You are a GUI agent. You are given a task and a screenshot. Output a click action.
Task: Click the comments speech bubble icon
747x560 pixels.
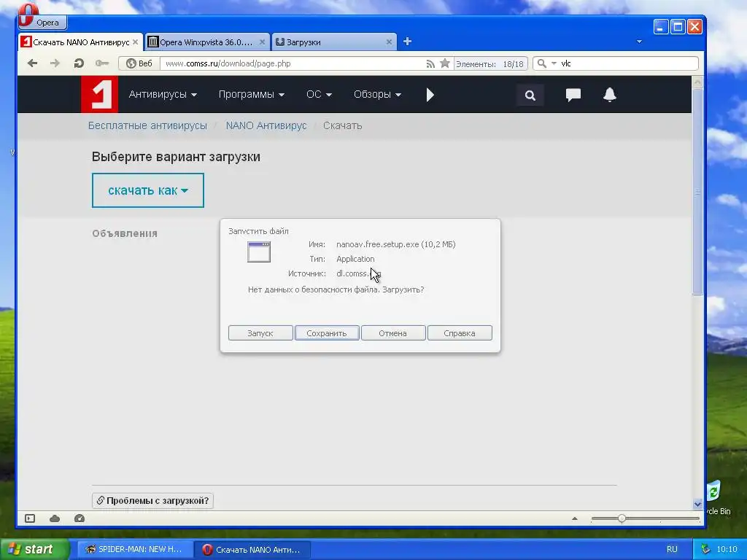(573, 95)
